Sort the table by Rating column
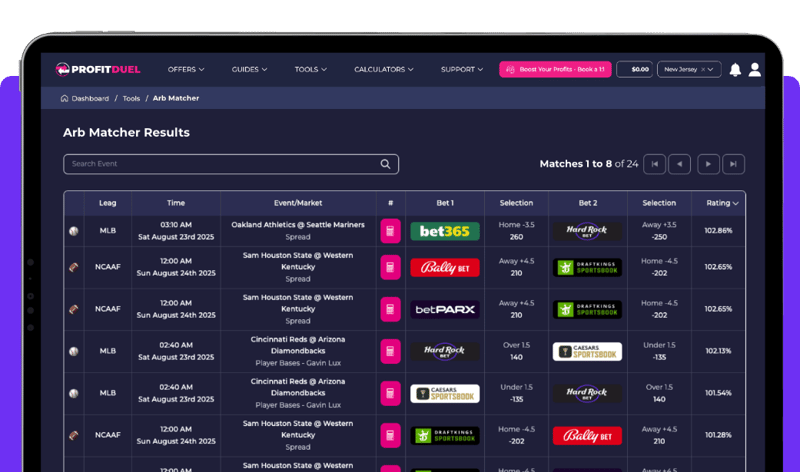The width and height of the screenshot is (800, 472). click(x=723, y=203)
